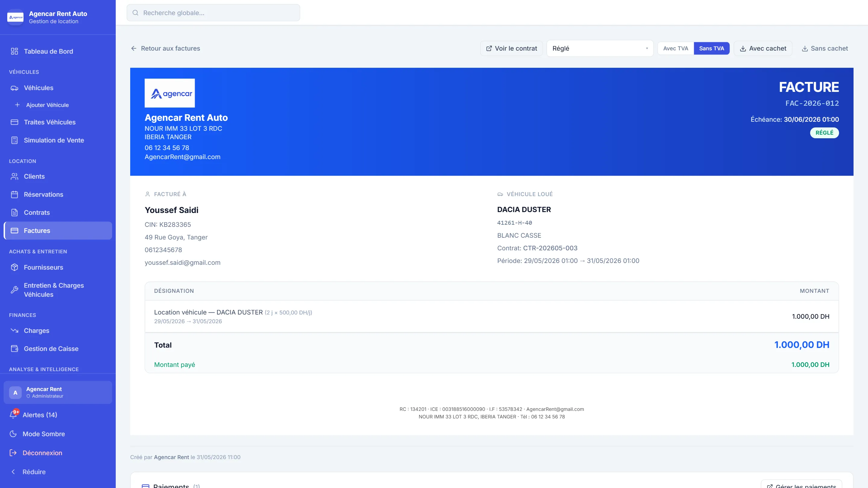Image resolution: width=868 pixels, height=488 pixels.
Task: Click the document icon next to Contrats
Action: coord(14,212)
